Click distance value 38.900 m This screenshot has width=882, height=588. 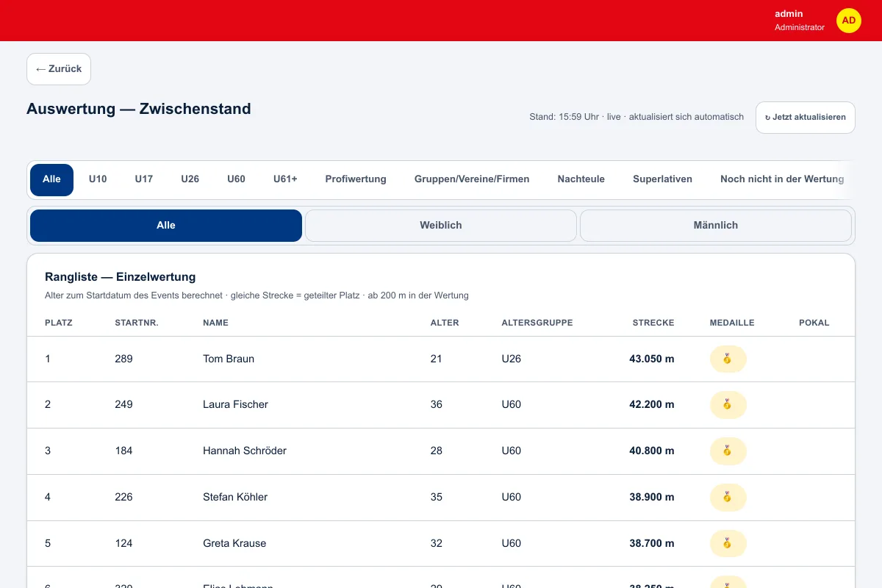[x=652, y=498]
